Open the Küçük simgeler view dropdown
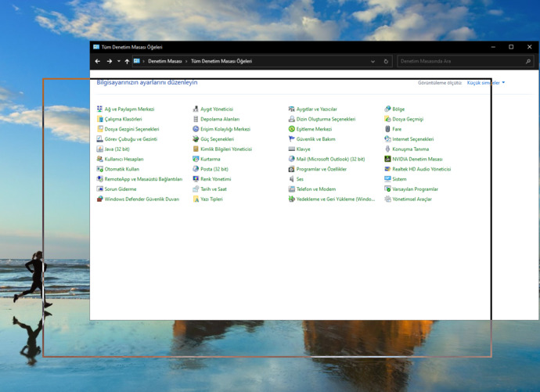This screenshot has width=540, height=392. coord(486,83)
